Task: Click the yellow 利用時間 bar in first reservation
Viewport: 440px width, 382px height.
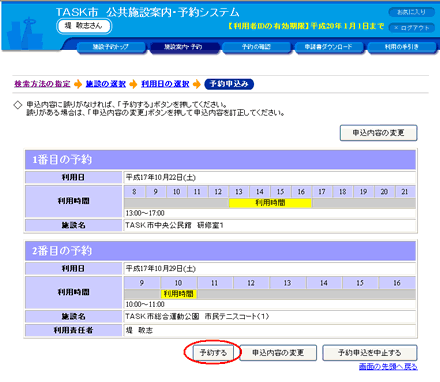Action: (x=270, y=203)
